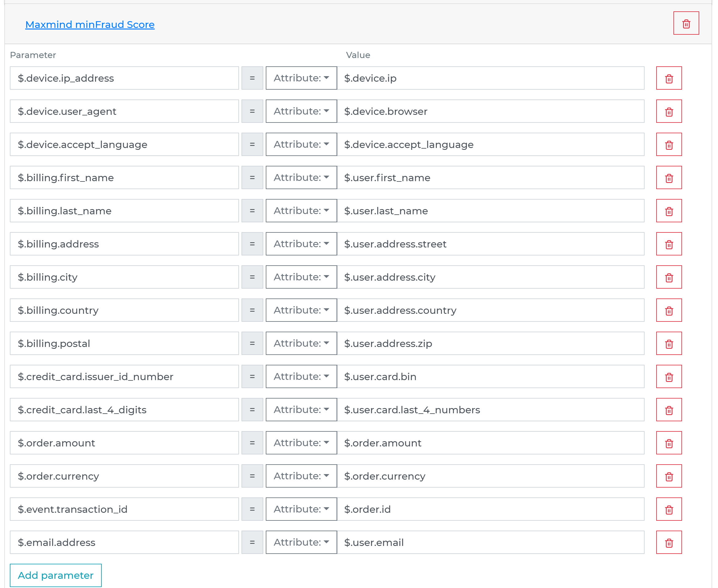
Task: Delete the $.device.accept_language parameter row
Action: coord(669,145)
